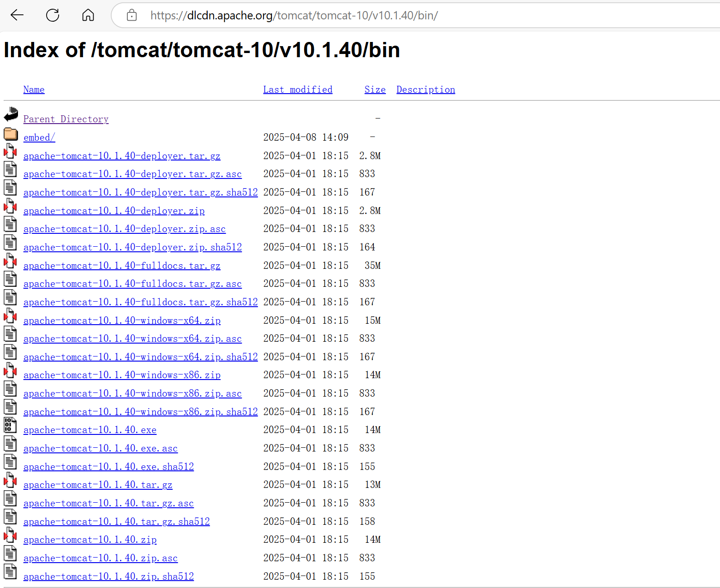Click file icon beside deployer.zip.sha512
Image resolution: width=720 pixels, height=588 pixels.
11,242
